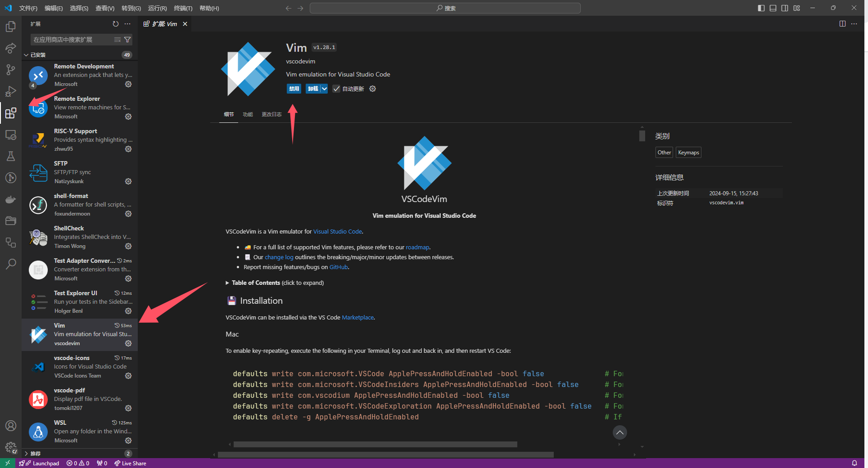Open the 编辑(E) menu

(x=54, y=8)
